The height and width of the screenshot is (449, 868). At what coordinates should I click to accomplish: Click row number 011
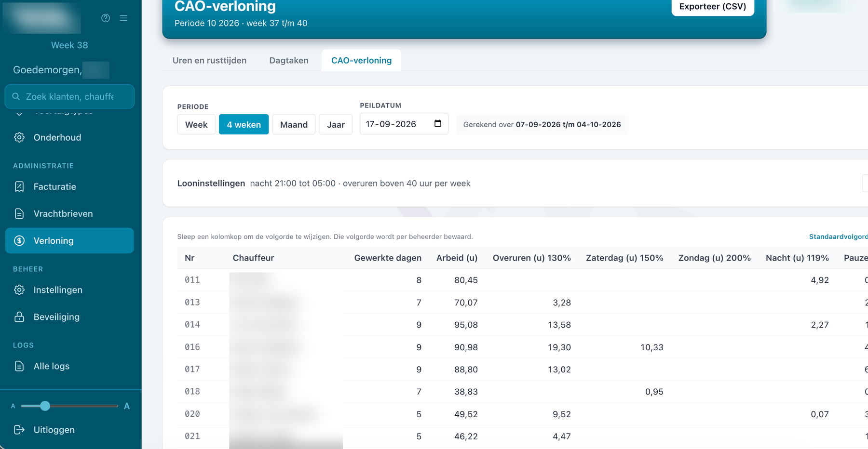coord(192,280)
